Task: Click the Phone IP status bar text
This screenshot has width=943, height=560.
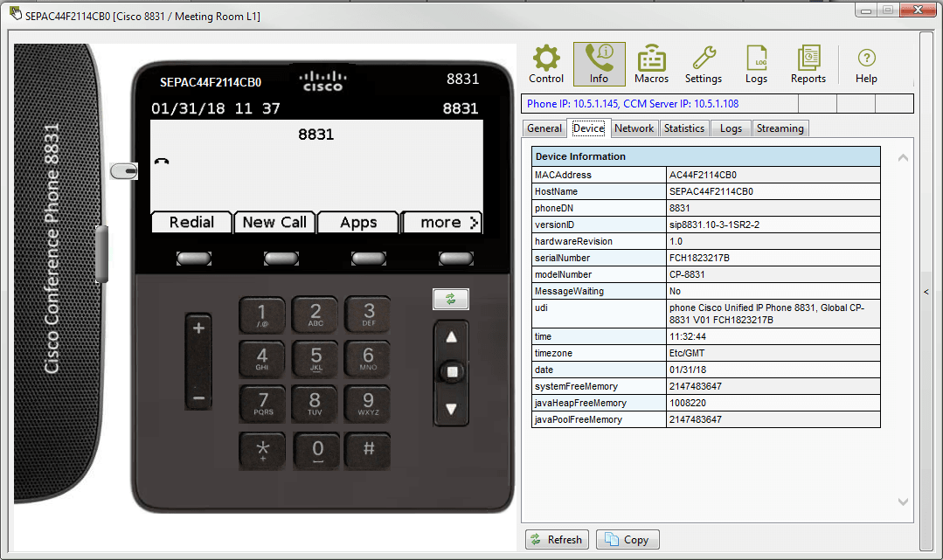Action: 632,103
